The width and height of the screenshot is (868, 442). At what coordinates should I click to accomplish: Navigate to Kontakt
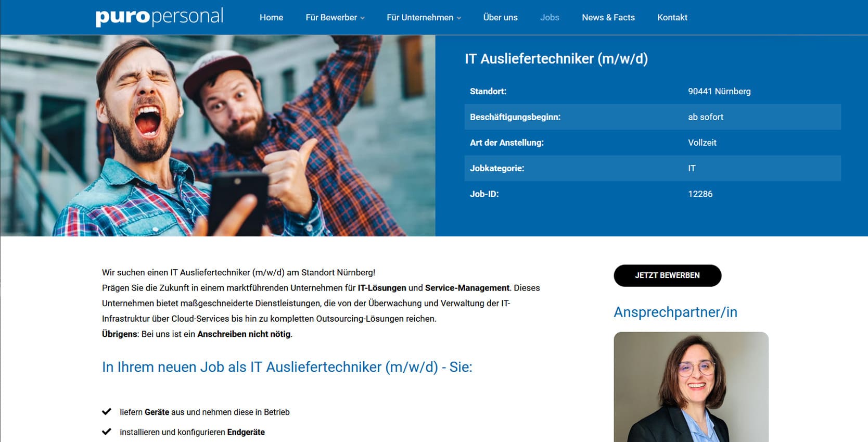pos(672,18)
